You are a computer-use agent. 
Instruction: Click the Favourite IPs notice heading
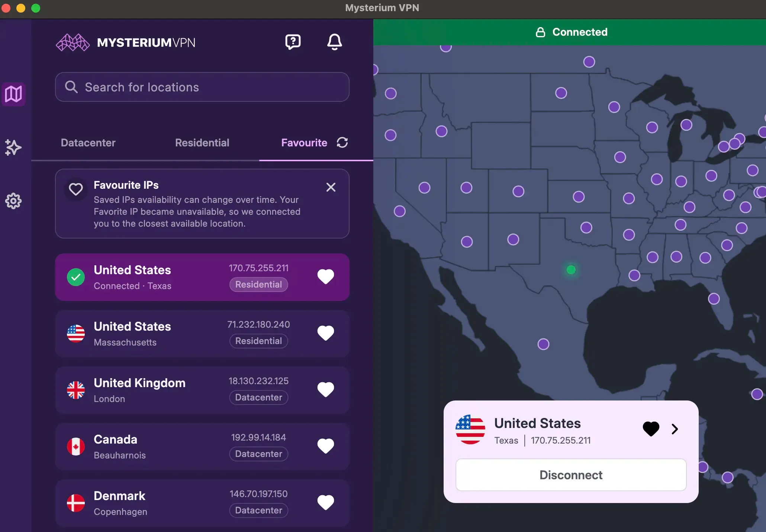pos(126,185)
